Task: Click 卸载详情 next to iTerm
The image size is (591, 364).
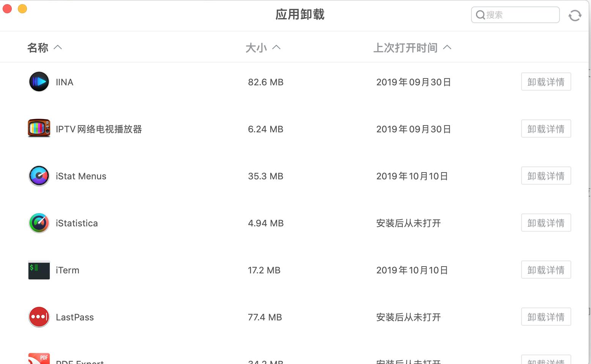Action: pos(546,270)
